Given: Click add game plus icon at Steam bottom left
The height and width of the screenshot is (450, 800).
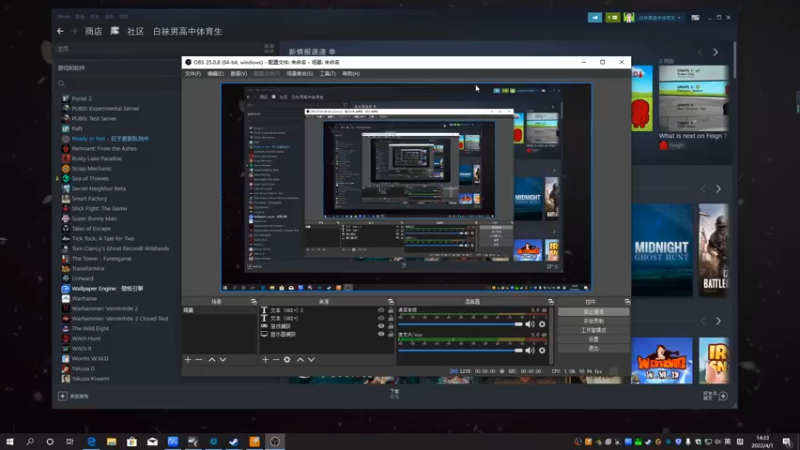Looking at the screenshot, I should tap(62, 396).
